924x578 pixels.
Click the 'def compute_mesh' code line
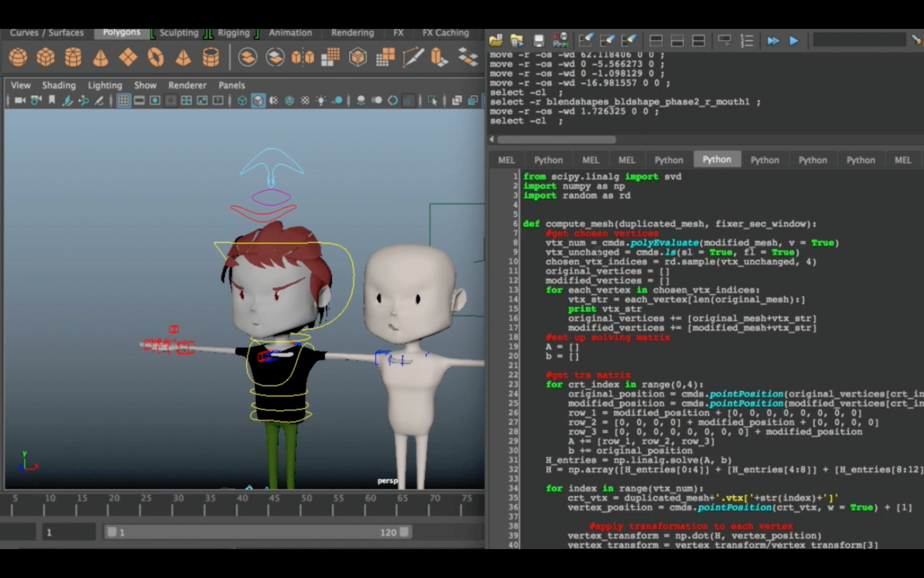click(x=669, y=224)
